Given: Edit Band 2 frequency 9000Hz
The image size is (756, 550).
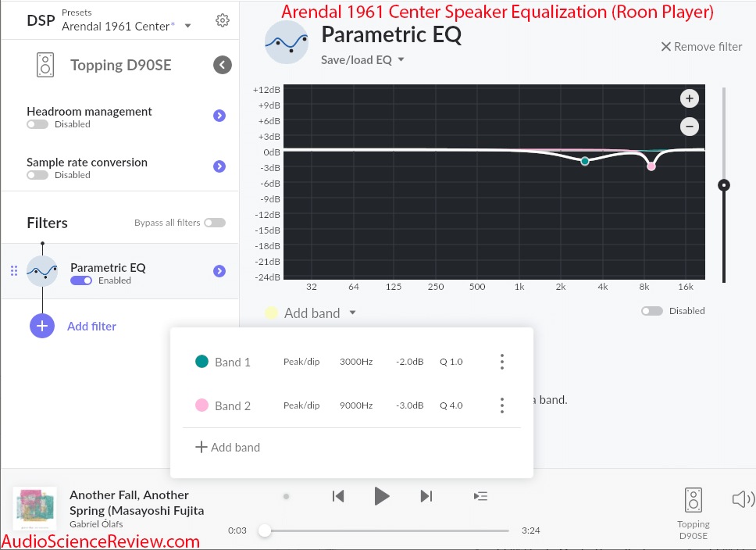Looking at the screenshot, I should tap(356, 405).
